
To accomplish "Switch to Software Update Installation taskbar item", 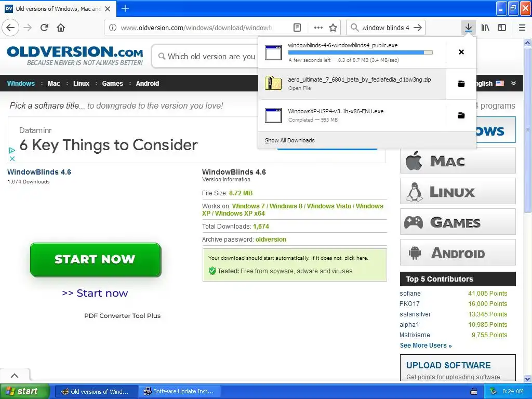I will (179, 392).
